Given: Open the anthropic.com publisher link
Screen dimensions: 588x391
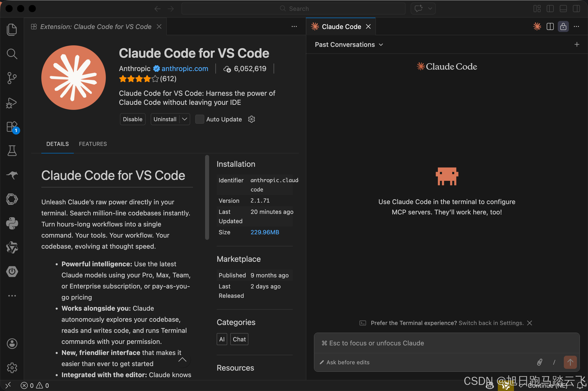Looking at the screenshot, I should pyautogui.click(x=185, y=69).
